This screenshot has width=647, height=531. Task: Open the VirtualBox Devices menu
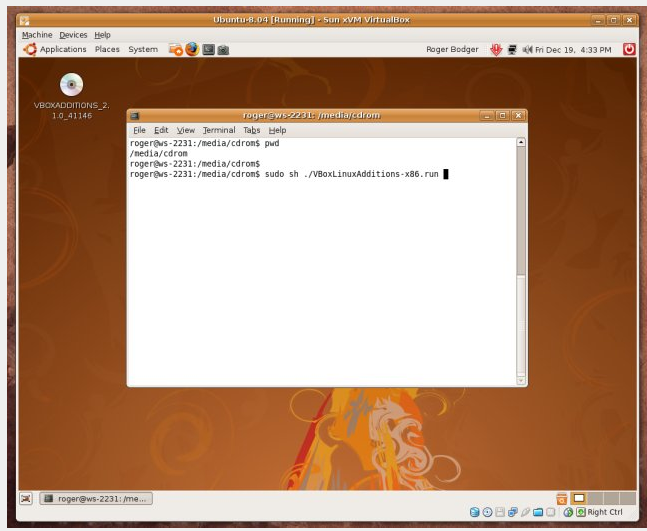tap(73, 35)
